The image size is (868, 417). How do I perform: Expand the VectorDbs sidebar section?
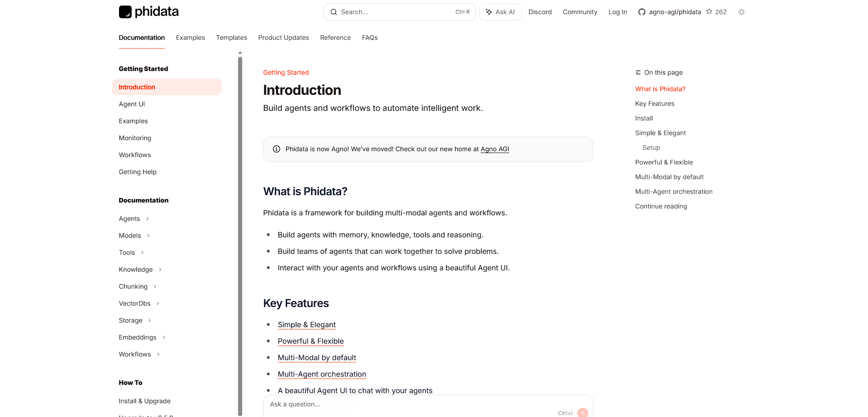click(x=158, y=304)
